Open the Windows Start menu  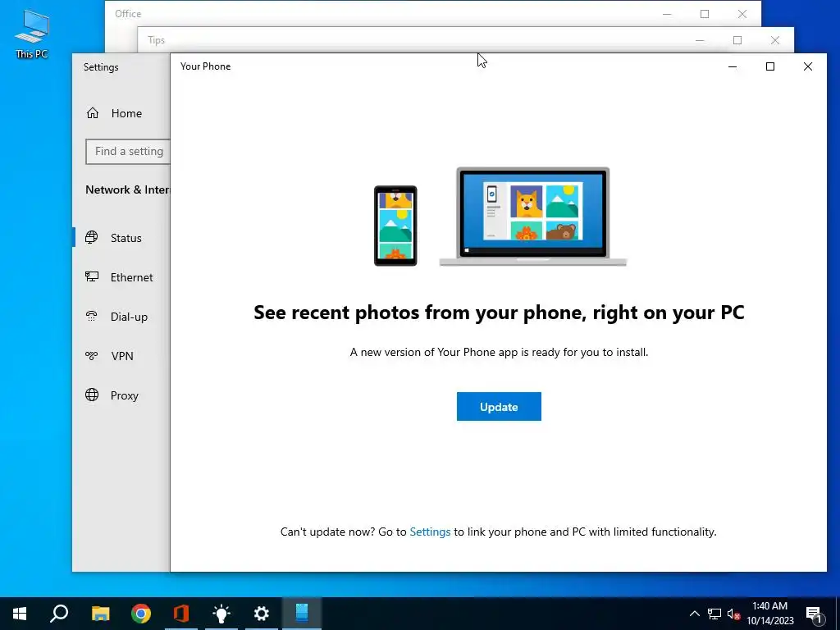pyautogui.click(x=20, y=614)
